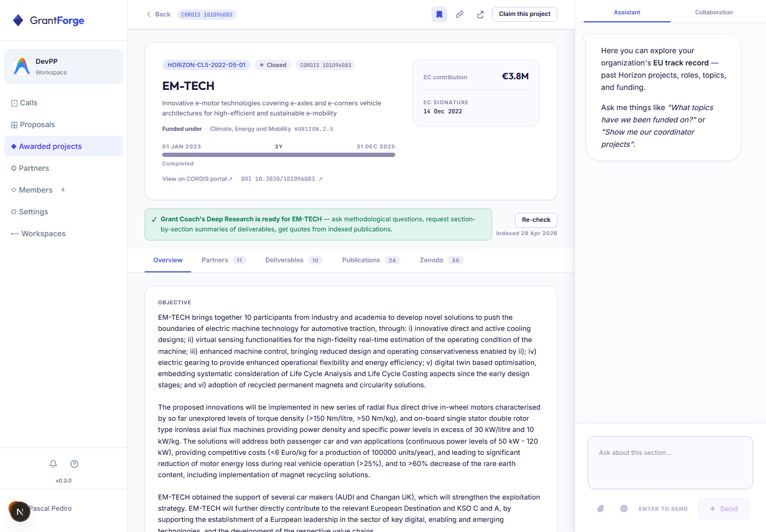Click the user avatar N icon
The width and height of the screenshot is (766, 532).
click(20, 512)
